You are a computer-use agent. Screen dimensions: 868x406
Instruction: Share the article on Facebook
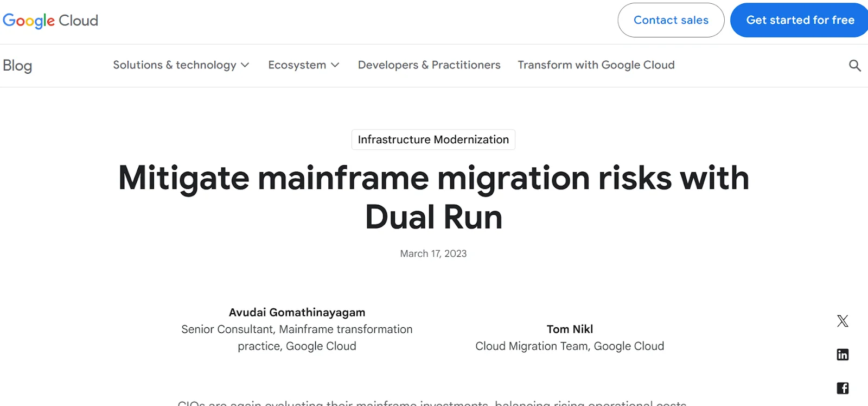pos(843,388)
